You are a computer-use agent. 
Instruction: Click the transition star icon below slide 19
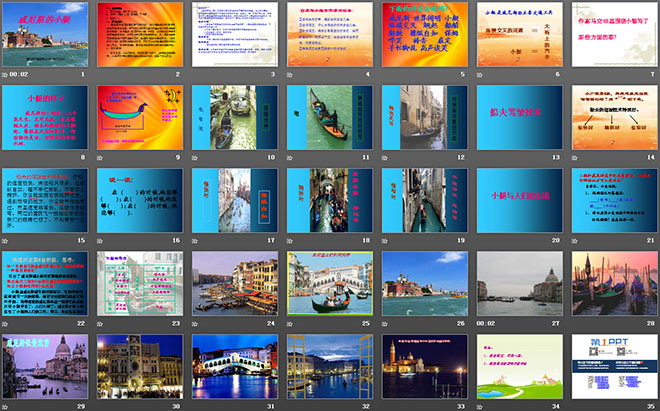tap(384, 240)
